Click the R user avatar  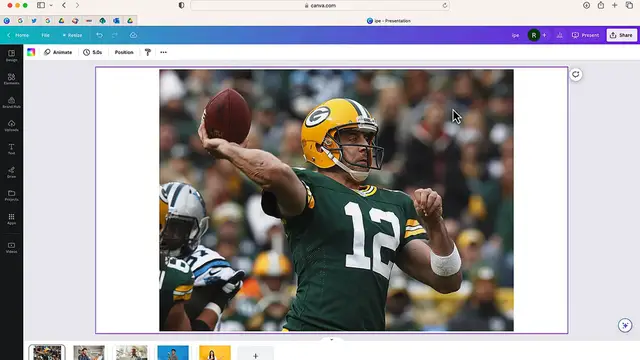(x=533, y=35)
